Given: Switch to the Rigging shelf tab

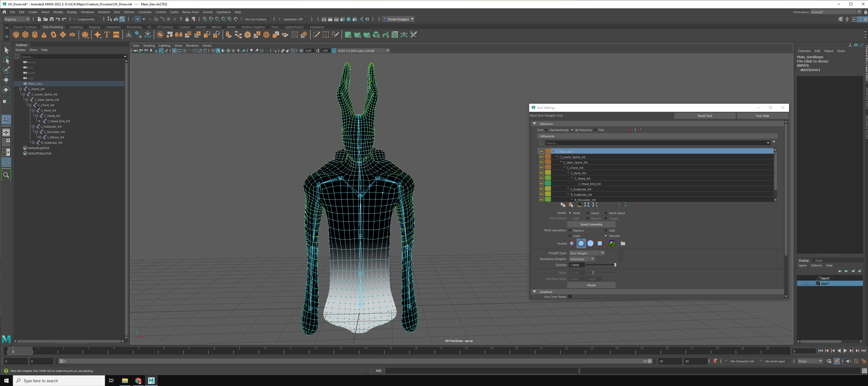Looking at the screenshot, I should click(94, 27).
